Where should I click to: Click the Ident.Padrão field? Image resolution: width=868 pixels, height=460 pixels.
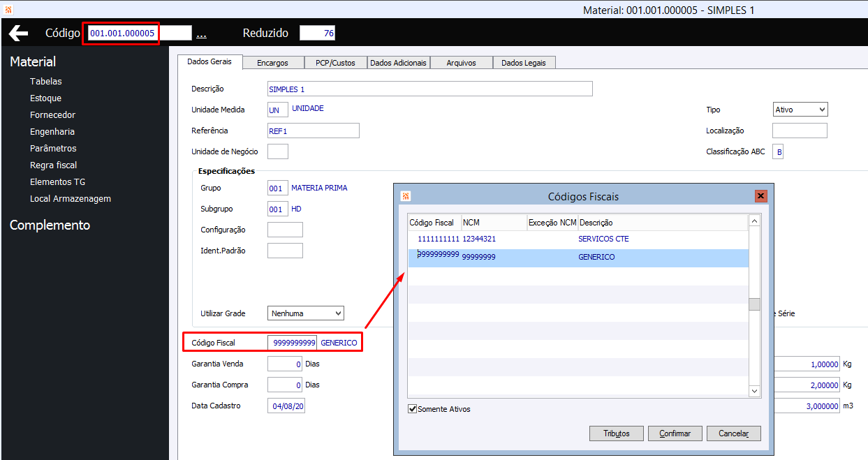pyautogui.click(x=285, y=251)
